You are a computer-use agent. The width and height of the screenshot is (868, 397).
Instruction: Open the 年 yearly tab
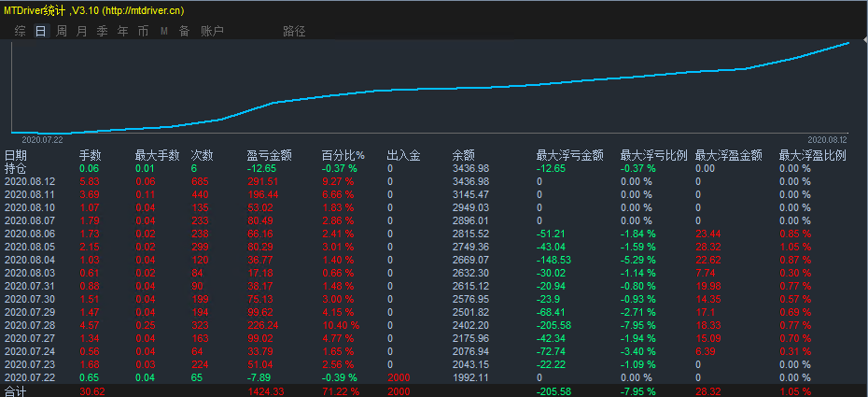tap(122, 31)
